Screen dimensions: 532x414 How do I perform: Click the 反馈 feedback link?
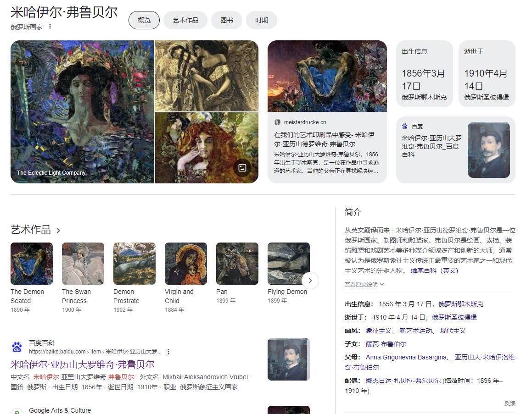[x=510, y=403]
